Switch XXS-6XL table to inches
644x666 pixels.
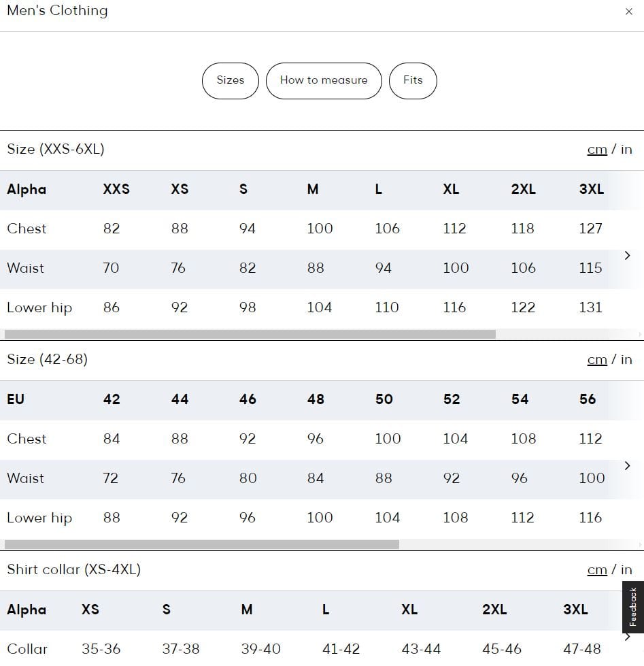click(x=626, y=150)
